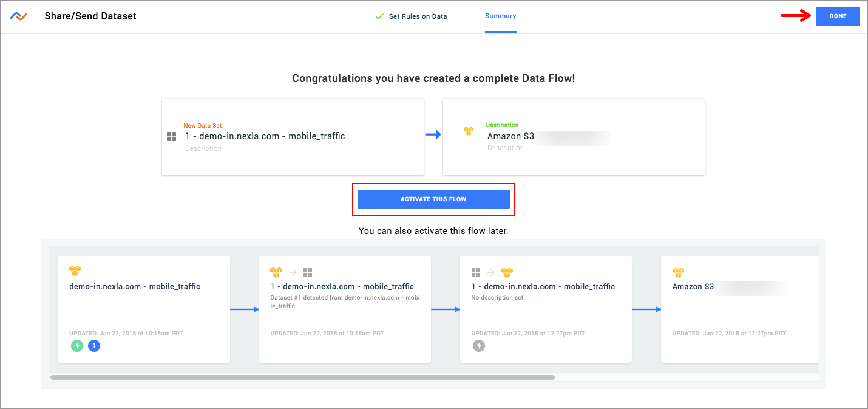Click the green Destination label
This screenshot has height=409, width=868.
pyautogui.click(x=503, y=125)
